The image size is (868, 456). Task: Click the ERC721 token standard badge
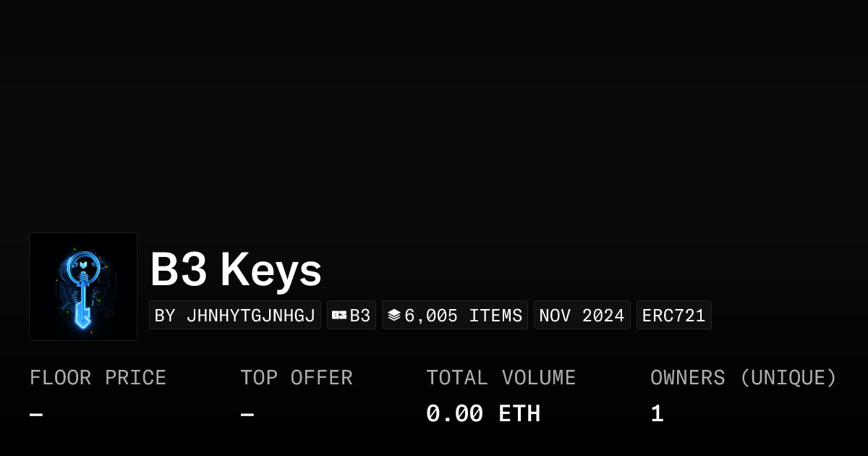point(673,316)
